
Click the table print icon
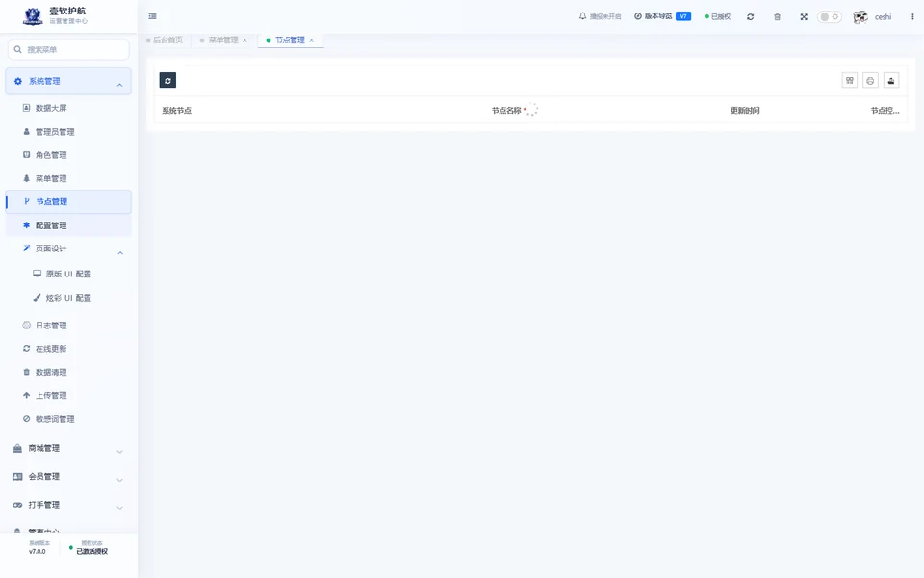coord(870,80)
